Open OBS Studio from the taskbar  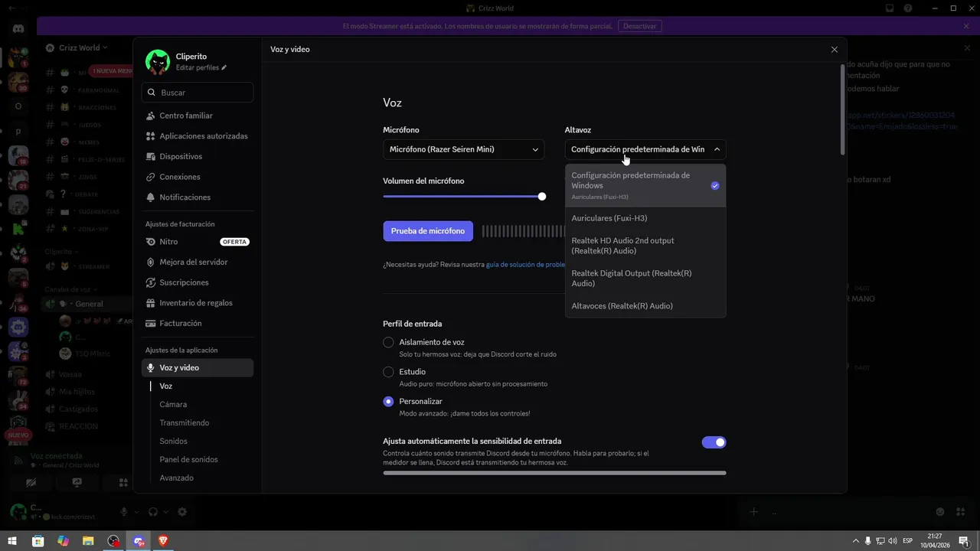pyautogui.click(x=114, y=541)
